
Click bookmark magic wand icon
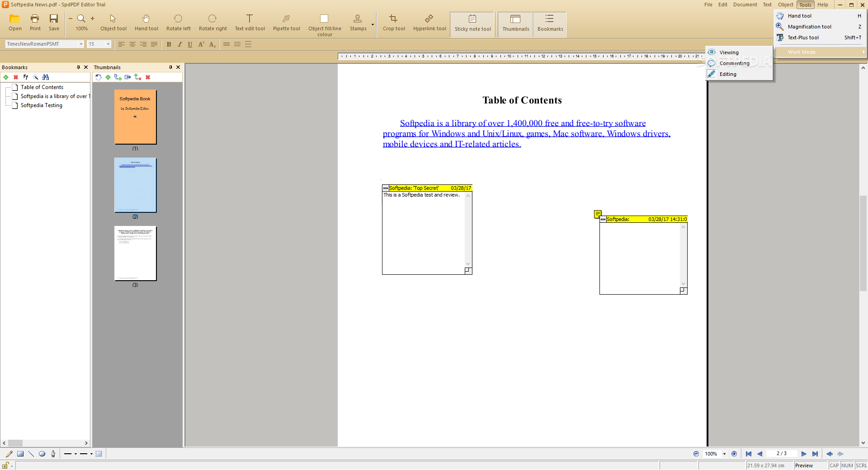[36, 77]
